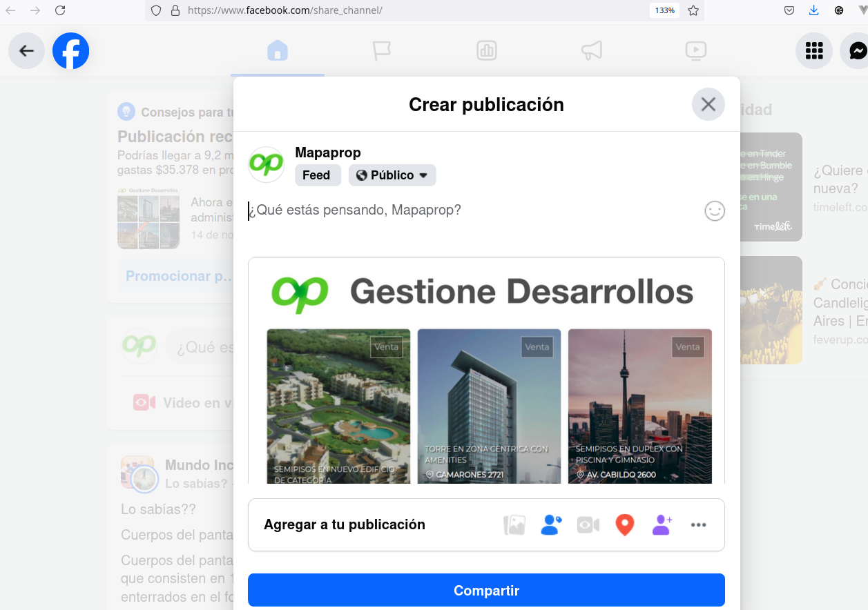The image size is (868, 610).
Task: Bookmark this page with the star icon
Action: pyautogui.click(x=693, y=10)
